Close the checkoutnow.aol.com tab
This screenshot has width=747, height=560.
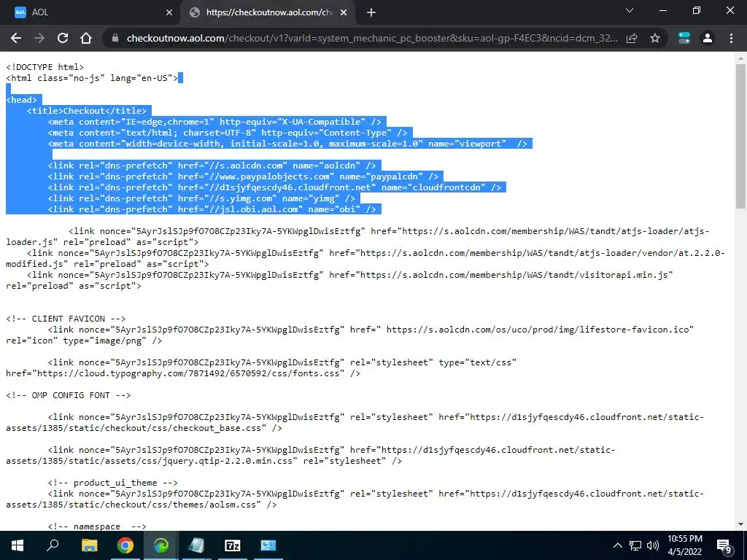coord(344,12)
